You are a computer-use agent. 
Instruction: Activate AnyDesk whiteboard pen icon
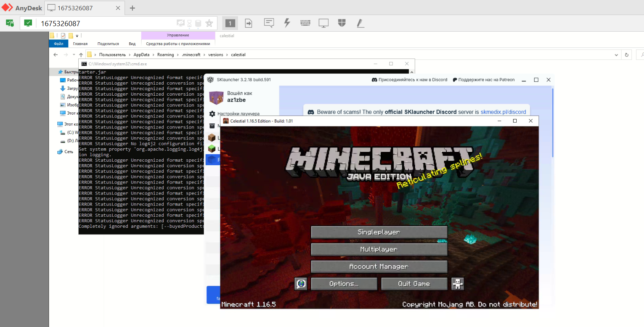(x=360, y=23)
